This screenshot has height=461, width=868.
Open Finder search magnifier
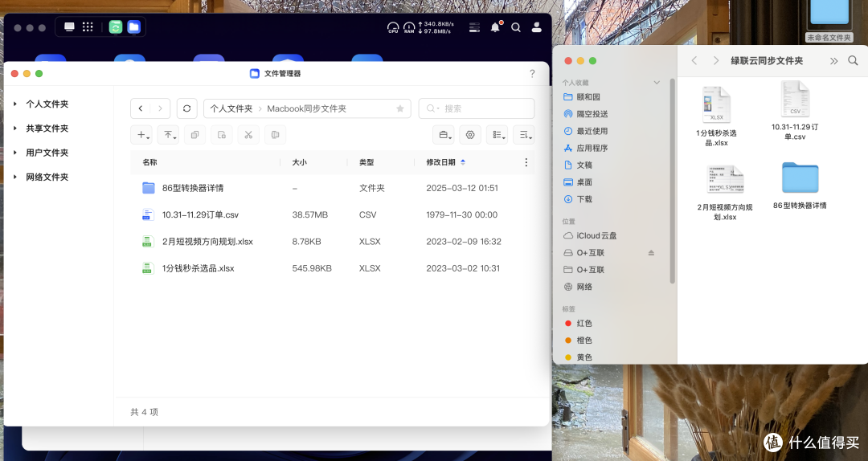coord(853,61)
